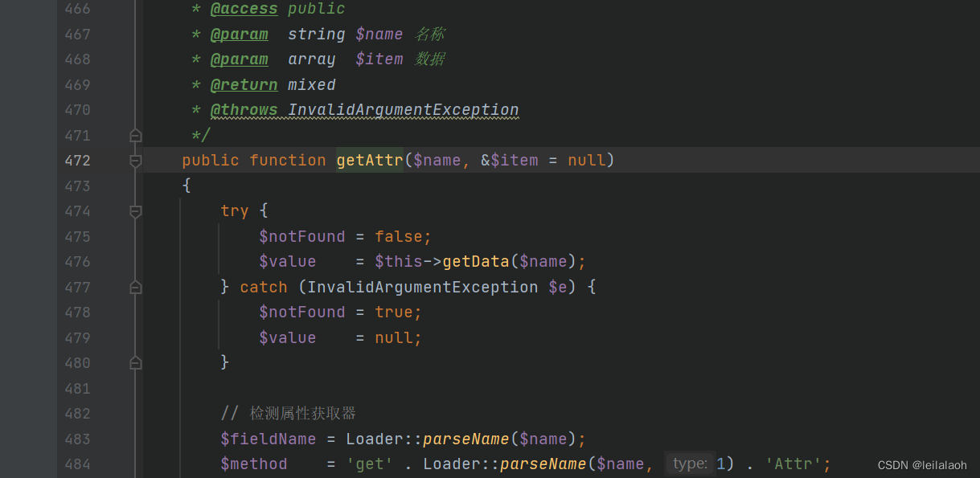Click the $notFound variable on line 478
This screenshot has height=478, width=980.
click(x=302, y=312)
